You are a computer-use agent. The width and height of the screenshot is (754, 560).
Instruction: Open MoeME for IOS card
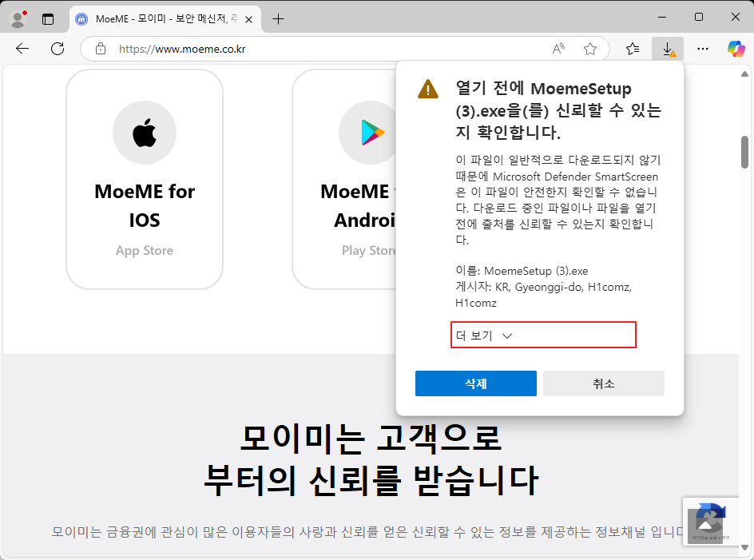(145, 179)
